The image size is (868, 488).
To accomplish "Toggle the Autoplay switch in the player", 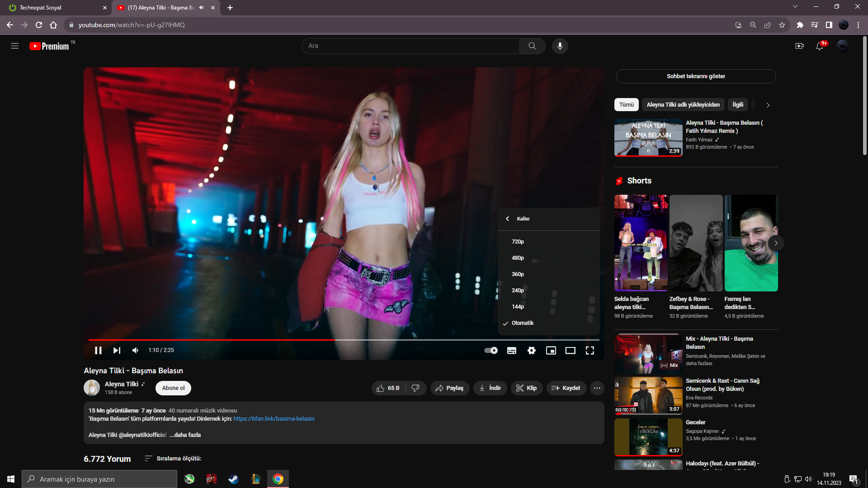I will click(x=491, y=350).
